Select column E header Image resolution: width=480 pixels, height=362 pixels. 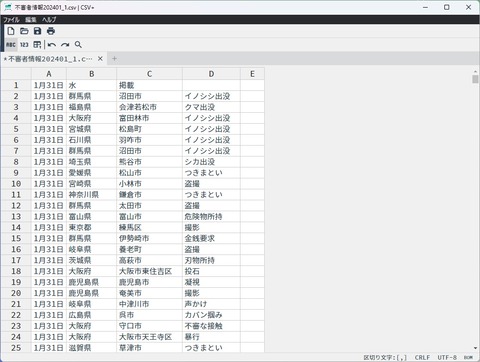[x=252, y=74]
